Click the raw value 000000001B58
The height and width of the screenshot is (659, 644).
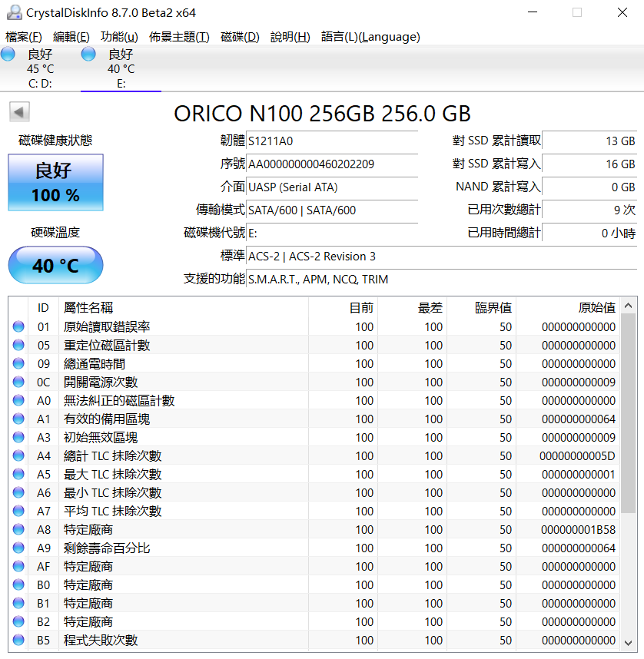578,530
